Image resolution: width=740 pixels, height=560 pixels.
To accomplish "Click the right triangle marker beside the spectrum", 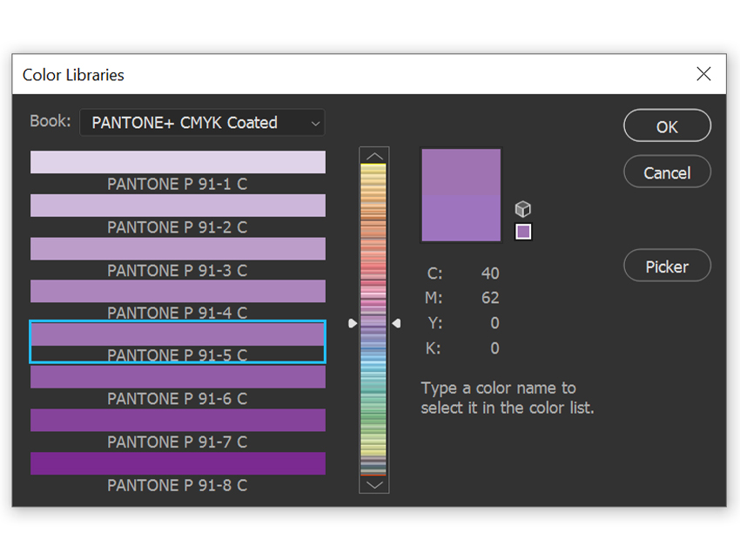I will pos(397,322).
